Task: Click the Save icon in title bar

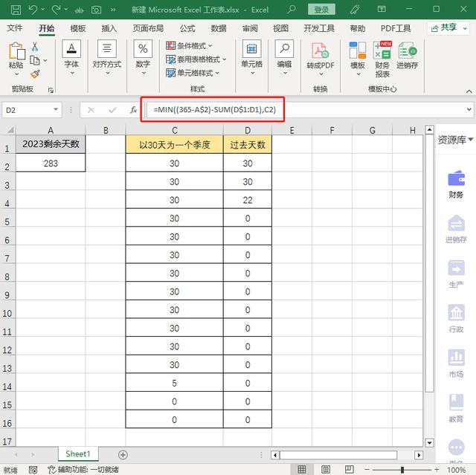Action: tap(16, 10)
